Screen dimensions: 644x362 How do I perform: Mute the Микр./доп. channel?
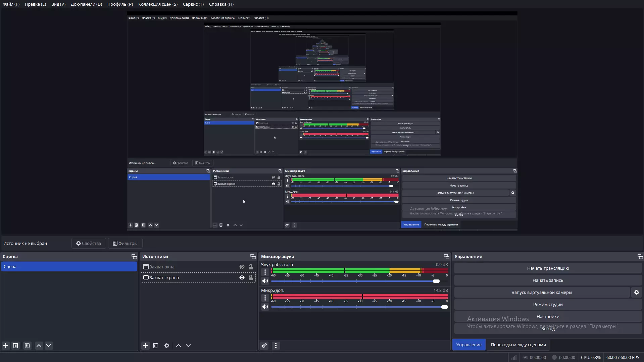click(x=265, y=307)
